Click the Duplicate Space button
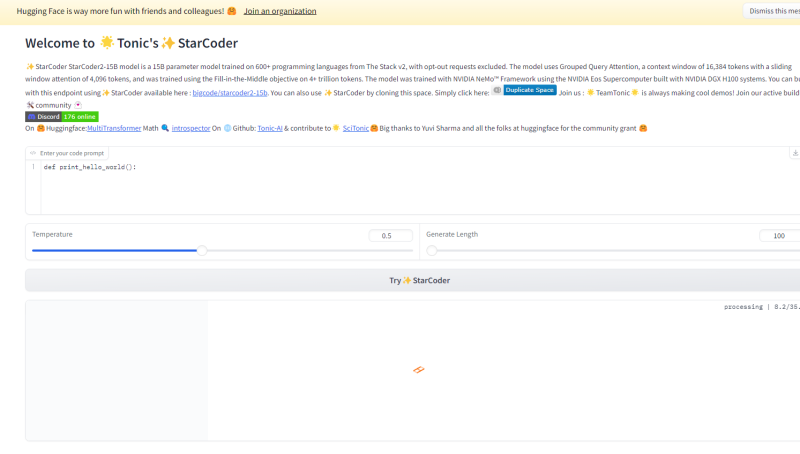 point(530,90)
